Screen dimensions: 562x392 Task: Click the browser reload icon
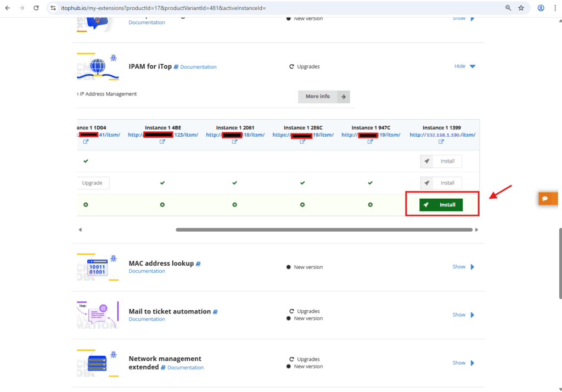coord(36,8)
